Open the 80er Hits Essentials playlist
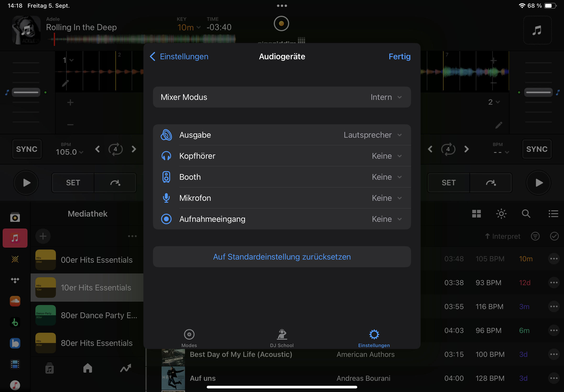Viewport: 564px width, 392px height. (x=87, y=343)
